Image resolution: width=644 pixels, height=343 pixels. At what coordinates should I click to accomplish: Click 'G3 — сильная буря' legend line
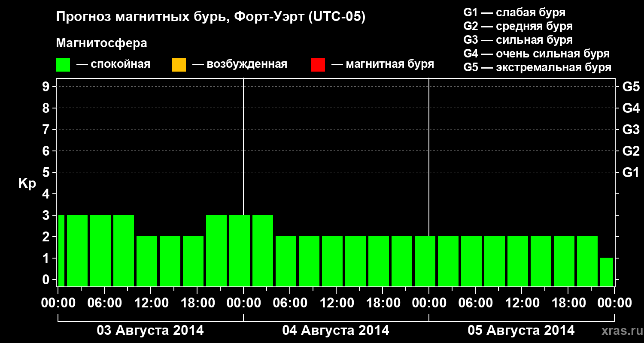tap(518, 40)
